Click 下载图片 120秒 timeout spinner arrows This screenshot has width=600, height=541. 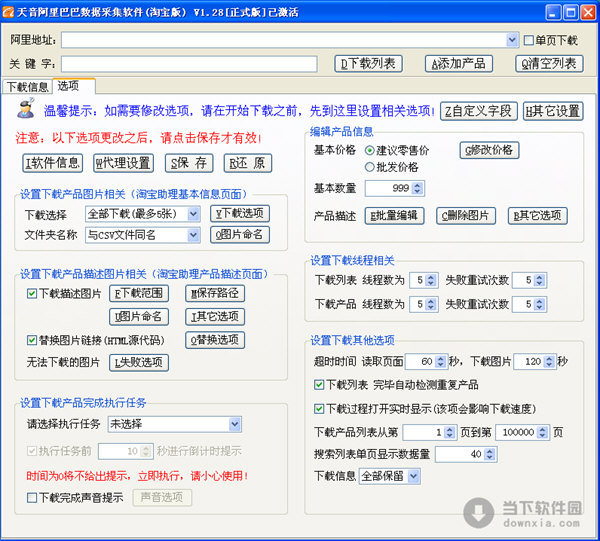click(549, 362)
